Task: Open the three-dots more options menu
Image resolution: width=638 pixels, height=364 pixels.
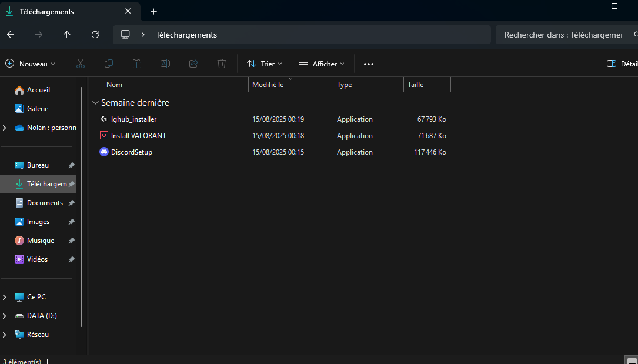Action: tap(369, 64)
